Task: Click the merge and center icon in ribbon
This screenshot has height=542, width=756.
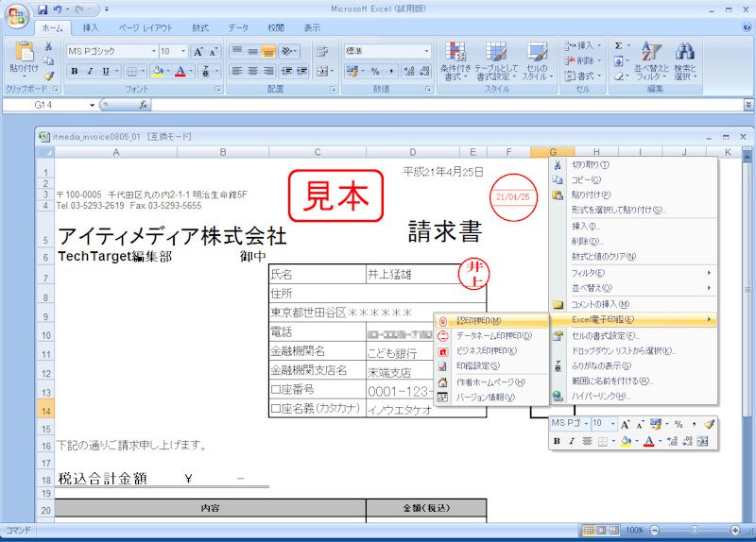Action: pos(321,72)
